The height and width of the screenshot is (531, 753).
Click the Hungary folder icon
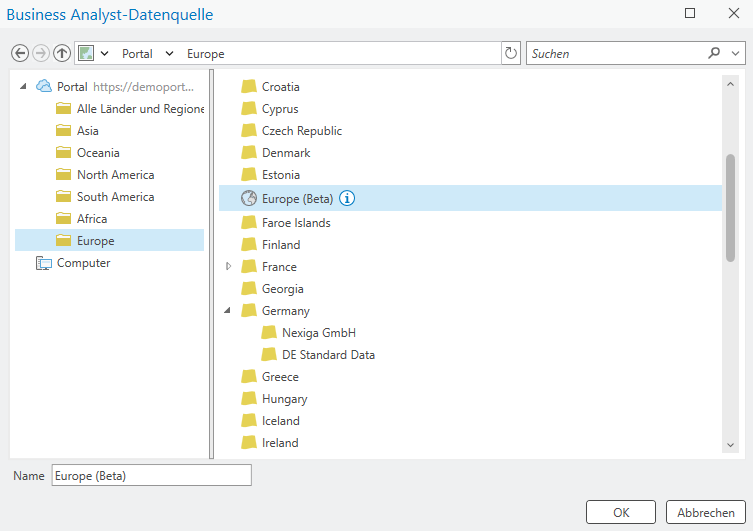coord(249,398)
